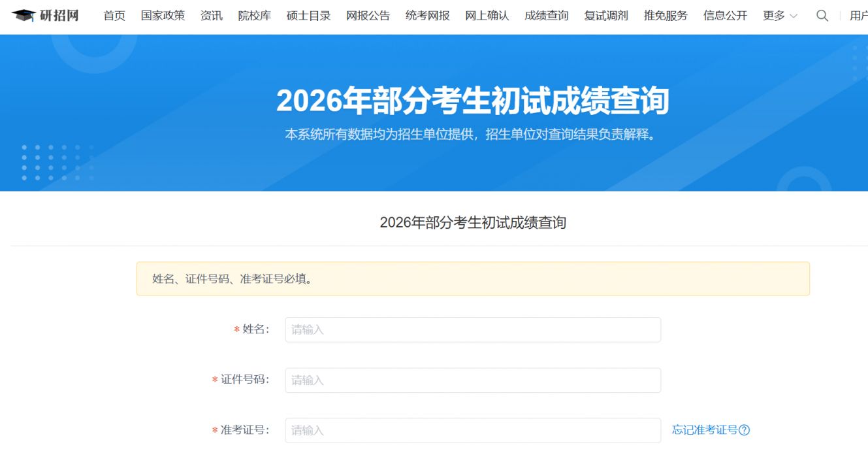This screenshot has width=868, height=453.
Task: Open the 资讯 navigation item
Action: coord(212,16)
